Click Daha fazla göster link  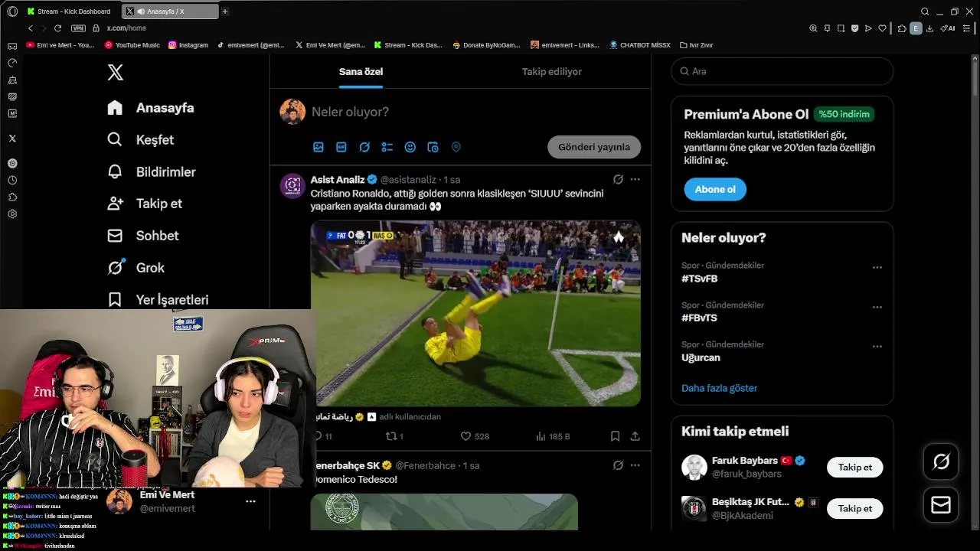tap(720, 388)
